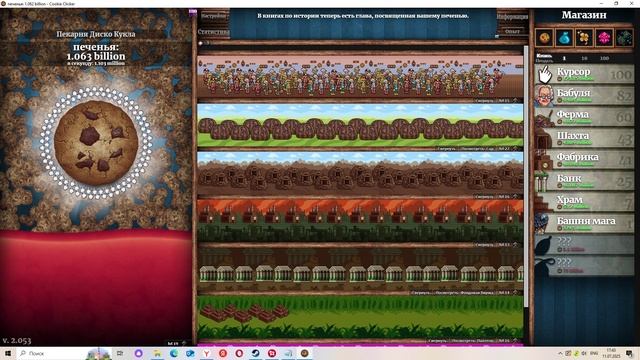The height and width of the screenshot is (360, 640).
Task: Open Информация menu
Action: pos(512,17)
